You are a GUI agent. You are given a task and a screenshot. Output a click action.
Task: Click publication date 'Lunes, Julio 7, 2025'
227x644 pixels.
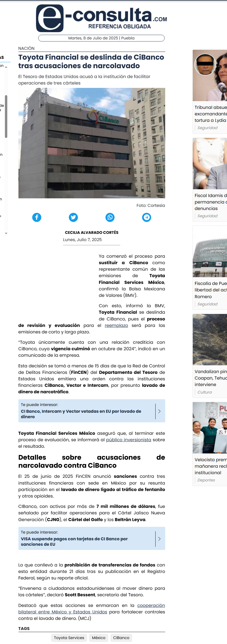(x=82, y=240)
